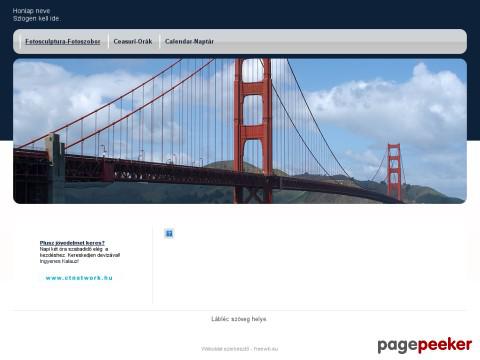Click the large red bridge tower in banner
The width and height of the screenshot is (480, 360).
tap(253, 131)
